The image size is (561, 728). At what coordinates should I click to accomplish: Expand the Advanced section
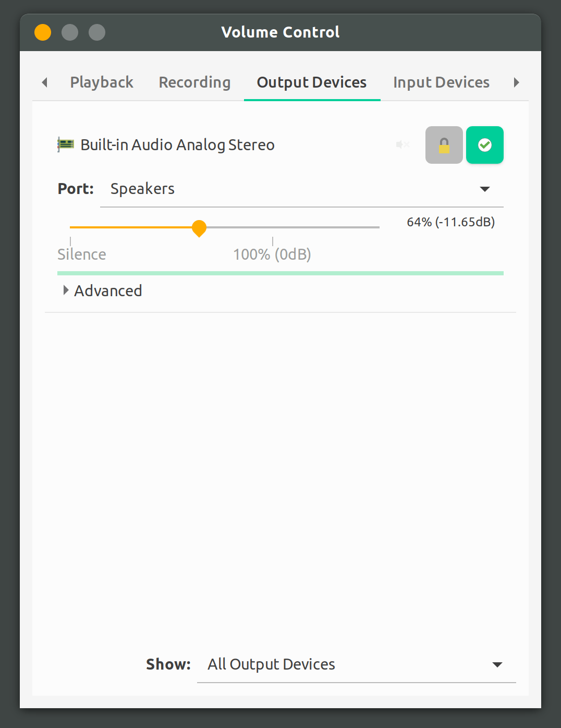tap(102, 290)
